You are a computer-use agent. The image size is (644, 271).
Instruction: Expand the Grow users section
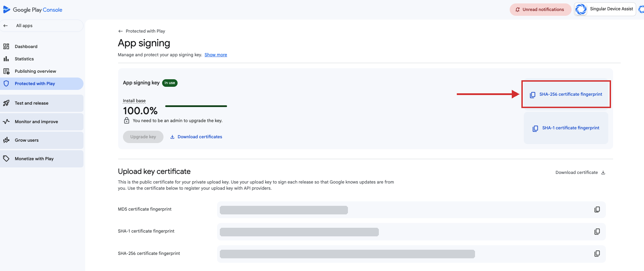(x=42, y=140)
